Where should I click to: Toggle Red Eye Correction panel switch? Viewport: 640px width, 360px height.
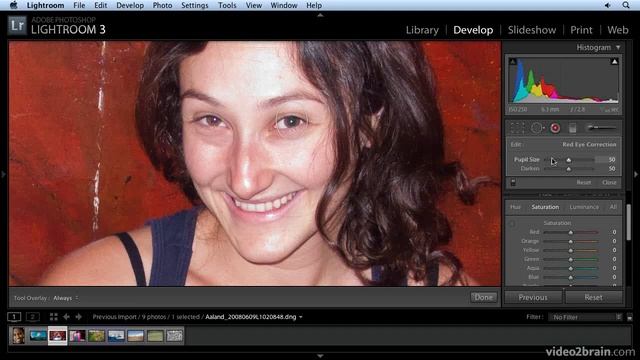(513, 182)
